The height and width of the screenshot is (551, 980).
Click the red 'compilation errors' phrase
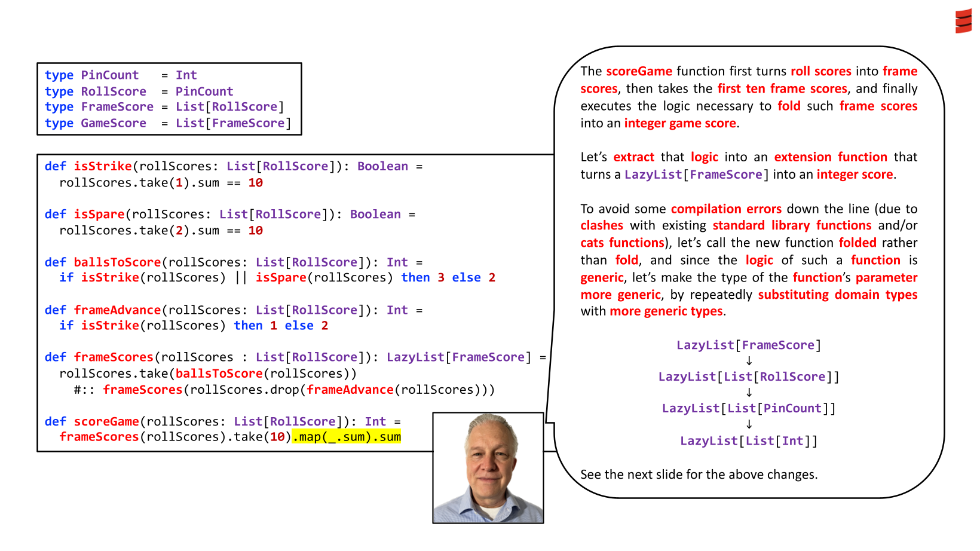tap(726, 209)
